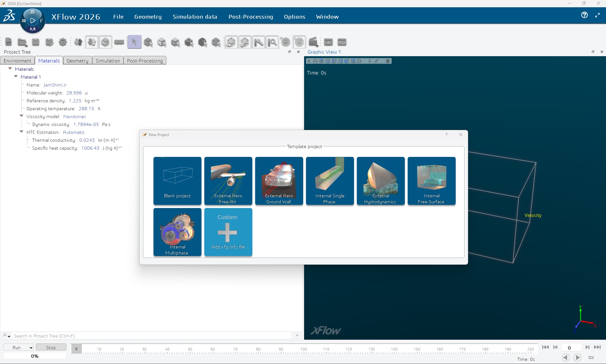Click the fullscreen expand arrows icon
606x364 pixels.
point(597,15)
